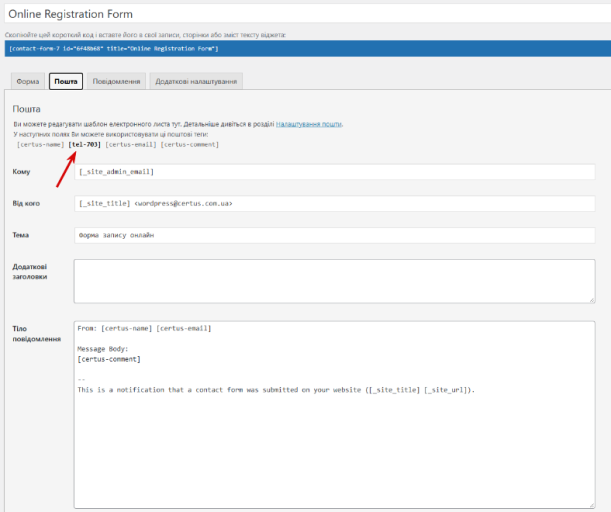Click the [certus-email] mail tag
611x512 pixels.
click(131, 145)
